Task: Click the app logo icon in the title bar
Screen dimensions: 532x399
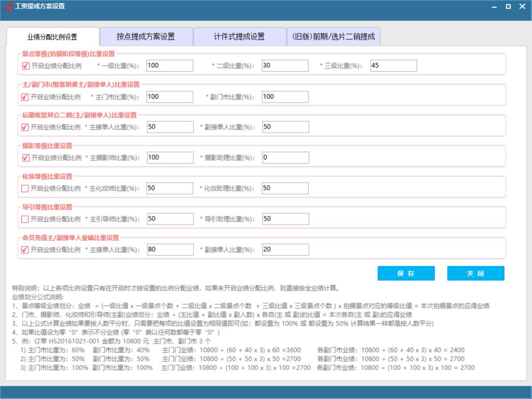Action: tap(8, 7)
